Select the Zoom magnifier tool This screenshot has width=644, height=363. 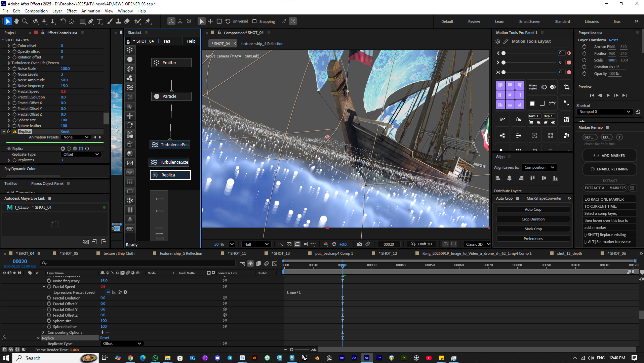[x=25, y=21]
